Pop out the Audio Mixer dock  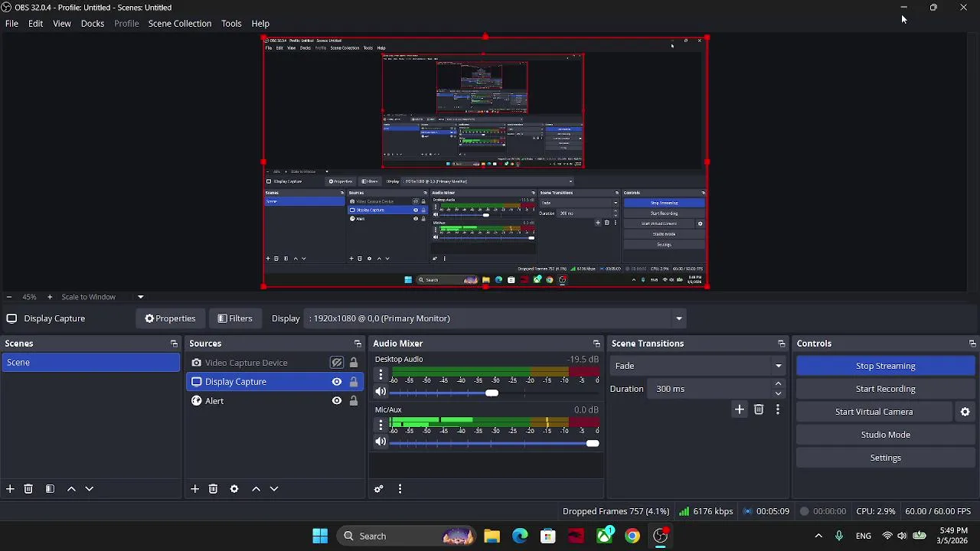pos(596,344)
